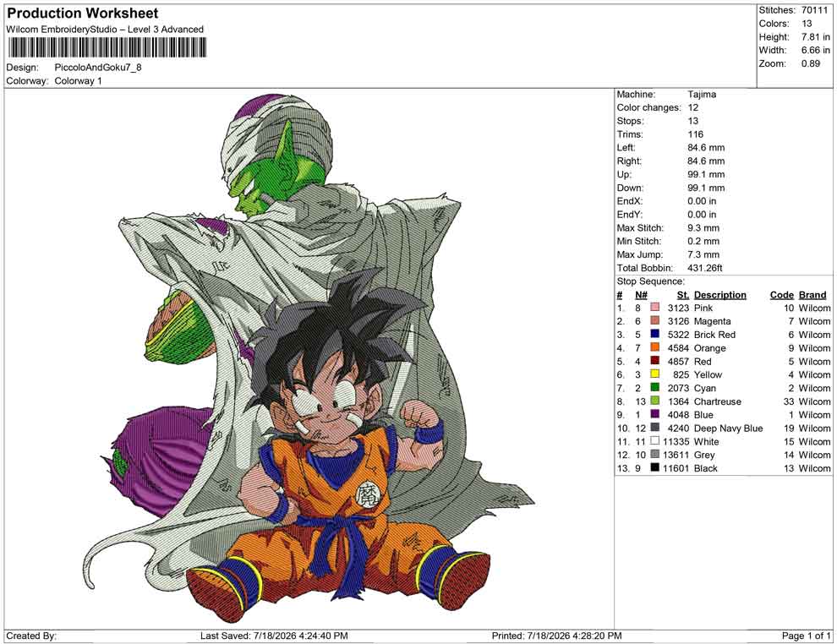The width and height of the screenshot is (837, 644).
Task: Pick the Cyan row color swatch
Action: pyautogui.click(x=655, y=387)
